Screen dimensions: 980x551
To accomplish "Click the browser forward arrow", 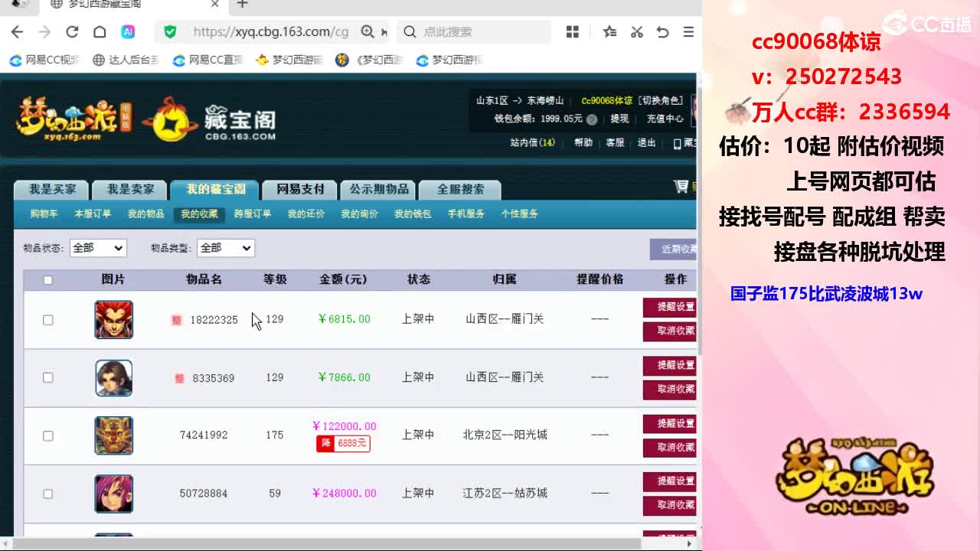I will point(44,31).
